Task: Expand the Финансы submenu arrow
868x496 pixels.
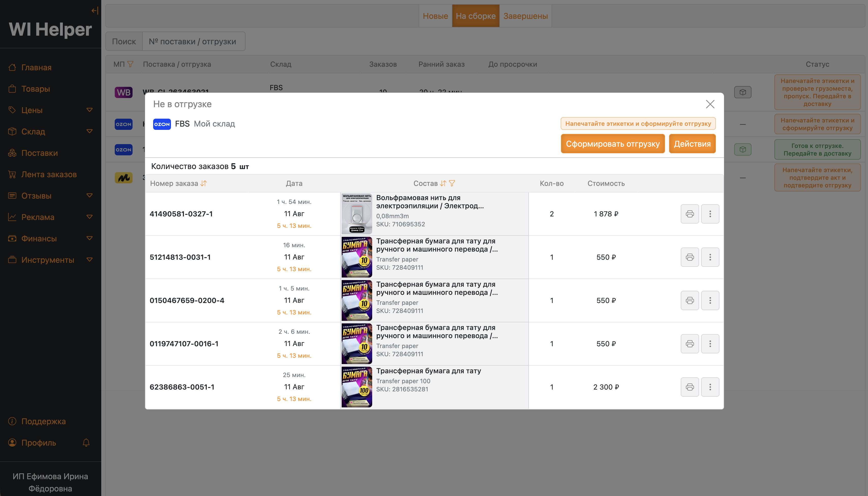Action: pos(90,239)
